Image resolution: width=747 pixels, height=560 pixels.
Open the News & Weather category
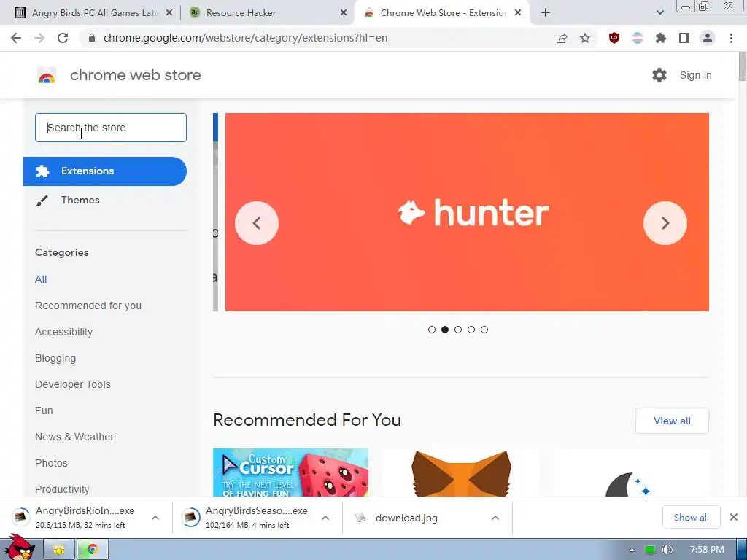click(x=74, y=437)
